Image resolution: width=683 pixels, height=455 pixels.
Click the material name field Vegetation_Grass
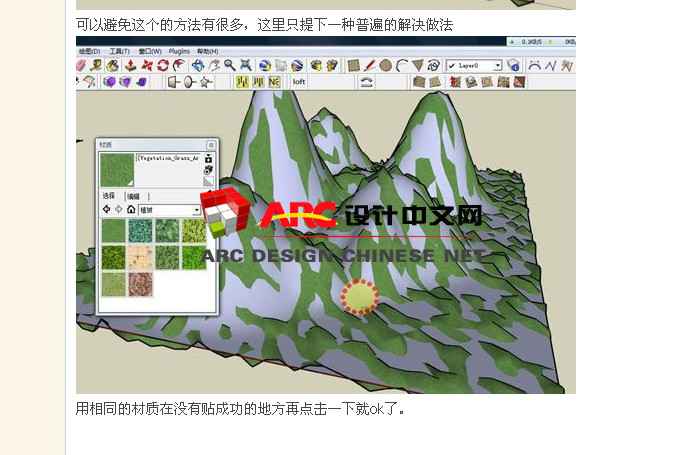pyautogui.click(x=167, y=158)
